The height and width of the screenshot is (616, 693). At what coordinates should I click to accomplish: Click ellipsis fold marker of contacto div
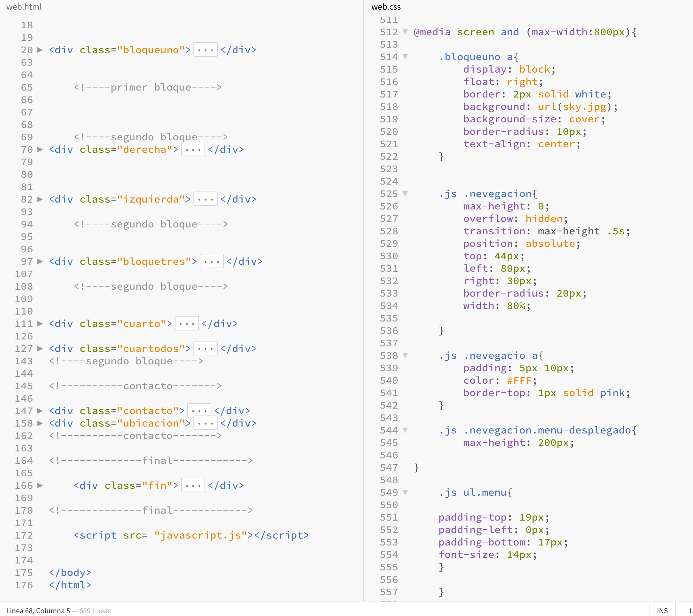point(199,411)
